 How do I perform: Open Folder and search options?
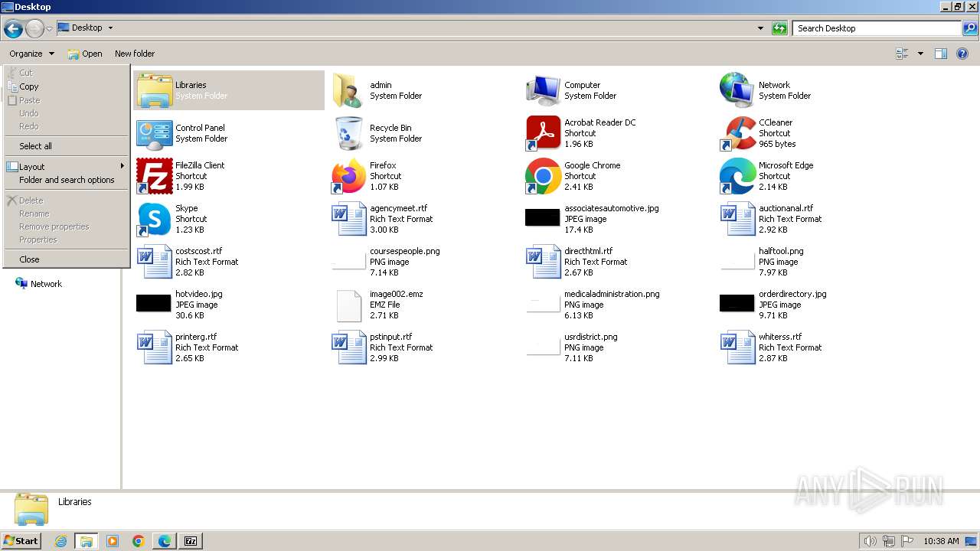67,180
